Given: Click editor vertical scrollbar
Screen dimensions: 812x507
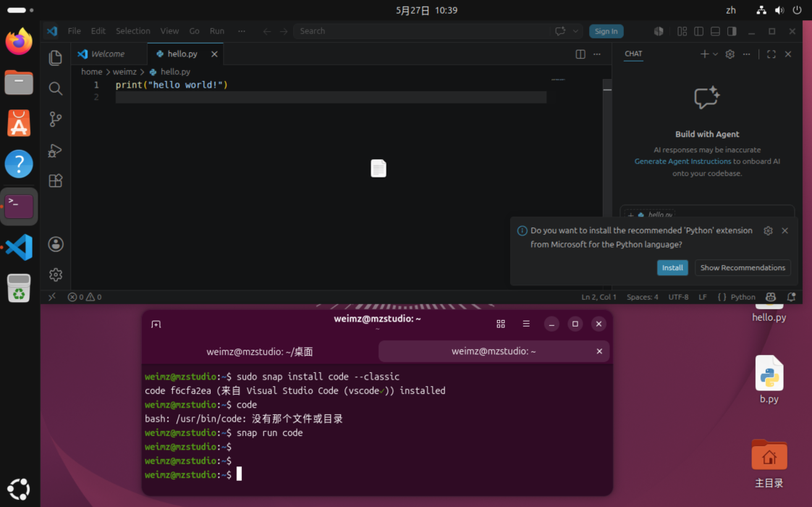Looking at the screenshot, I should 607,148.
